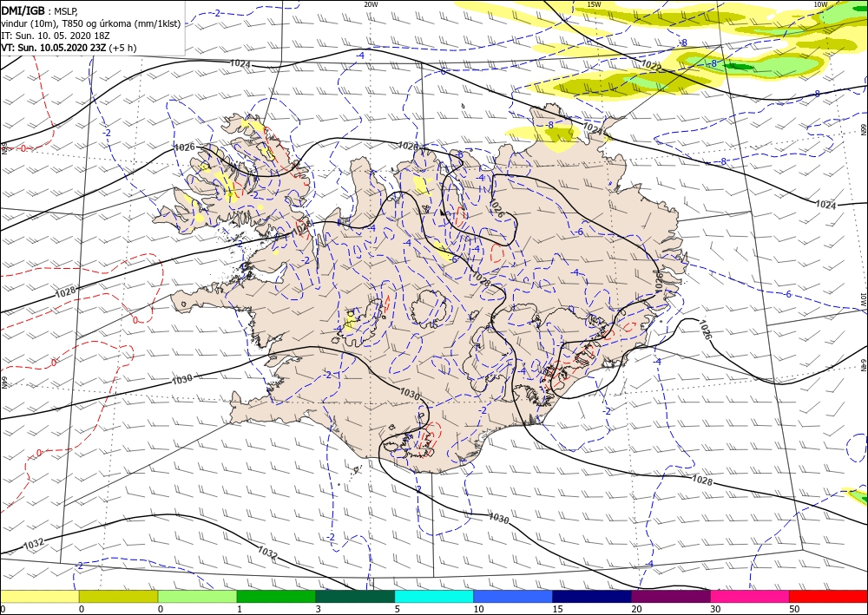
Task: Click "VT: Sun. 10.05.2020 23Z (+5 h)" line
Action: click(69, 48)
